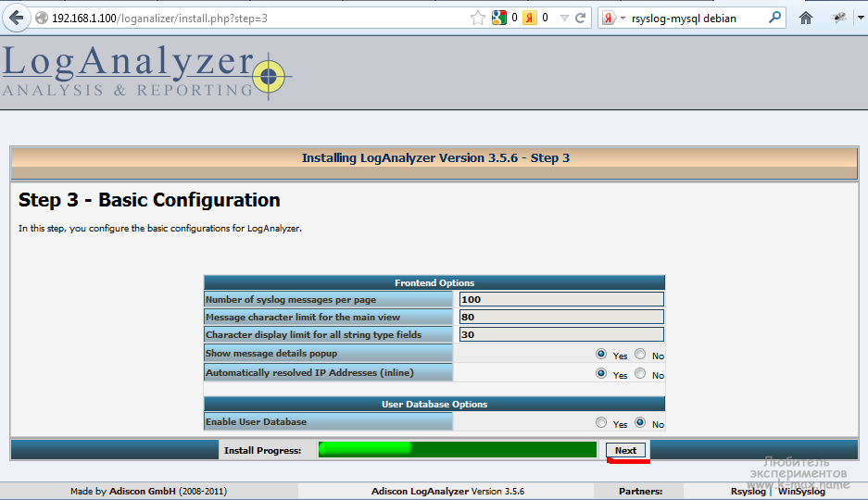Click the globe site identity icon
This screenshot has height=500, width=868.
point(42,19)
